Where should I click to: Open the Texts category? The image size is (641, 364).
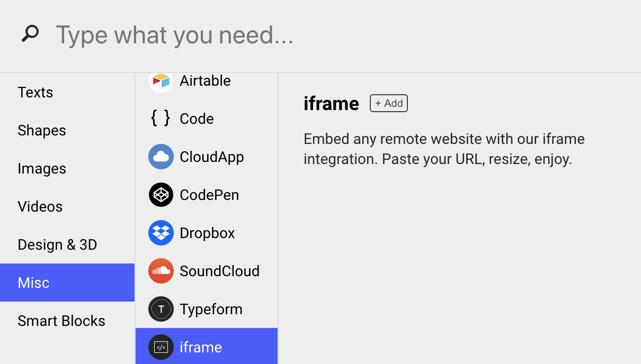pos(35,93)
